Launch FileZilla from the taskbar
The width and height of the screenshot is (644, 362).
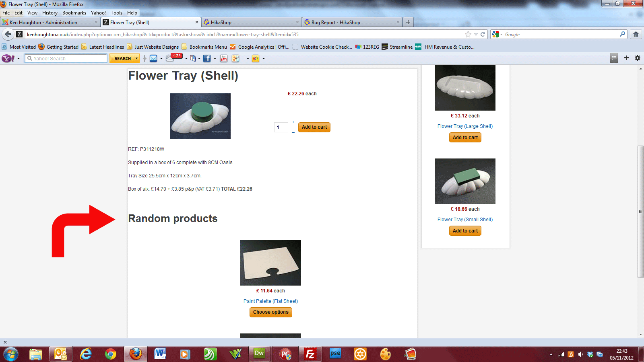point(310,354)
